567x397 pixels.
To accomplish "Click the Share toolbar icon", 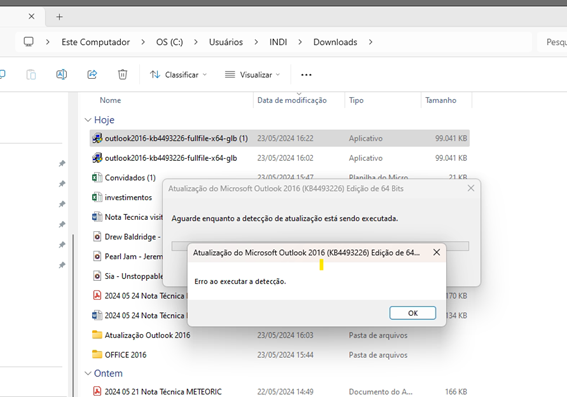I will (92, 74).
